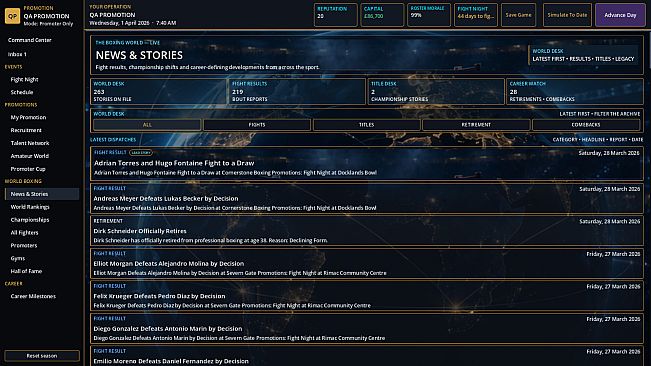The height and width of the screenshot is (366, 651).
Task: Open Emilio Moreno Defeats Daniel Fernandez story
Action: (x=367, y=356)
